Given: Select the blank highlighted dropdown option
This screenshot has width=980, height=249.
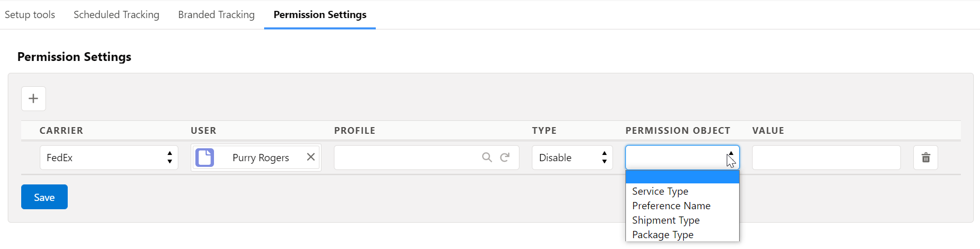Looking at the screenshot, I should click(x=682, y=177).
